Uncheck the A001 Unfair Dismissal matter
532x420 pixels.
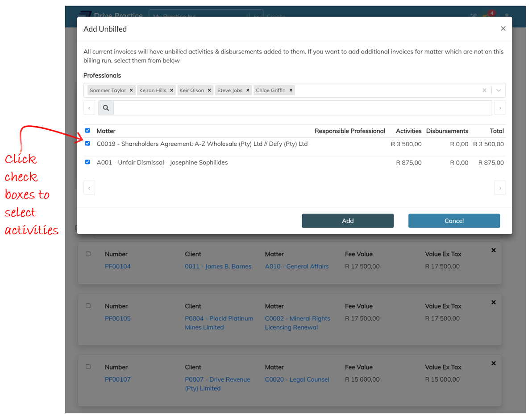tap(87, 162)
